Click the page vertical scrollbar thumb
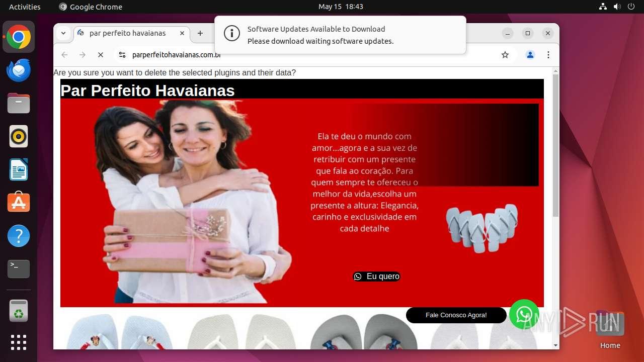Screen dimensions: 644x362 [x=555, y=146]
